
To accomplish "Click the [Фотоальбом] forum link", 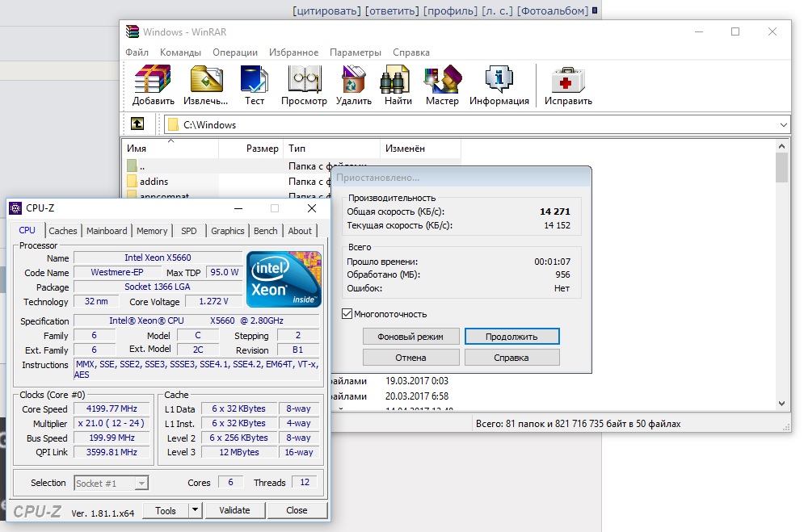I will point(553,10).
